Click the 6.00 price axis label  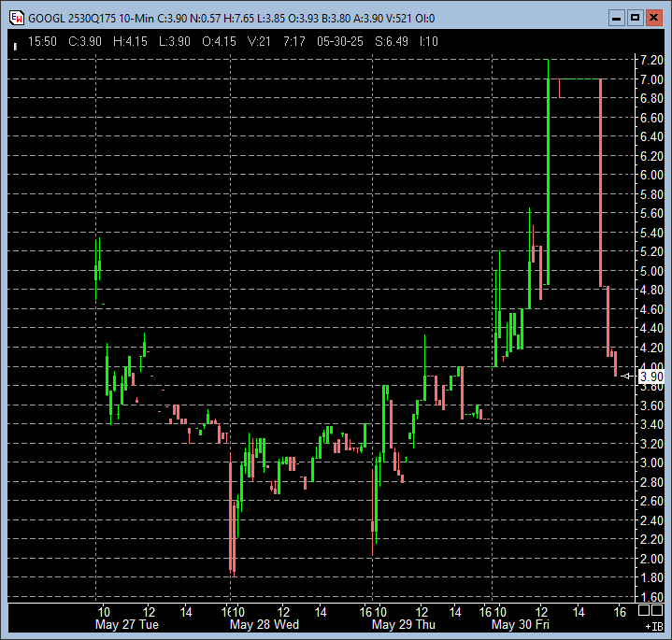[x=651, y=175]
